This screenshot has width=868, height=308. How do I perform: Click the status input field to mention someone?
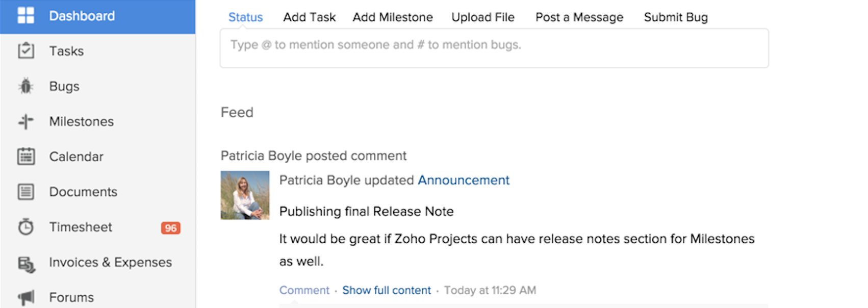(494, 48)
